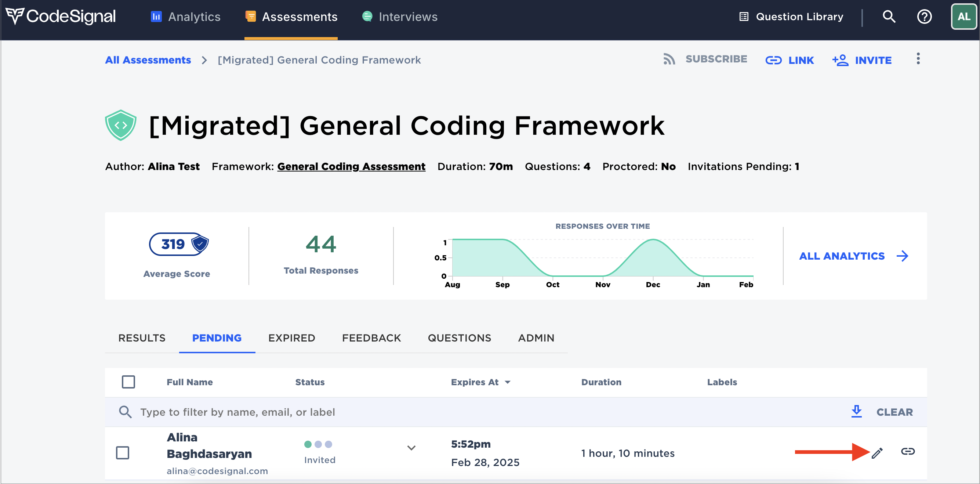Screen dimensions: 980x484
Task: Edit Alina's invitation with the pencil icon
Action: [877, 452]
